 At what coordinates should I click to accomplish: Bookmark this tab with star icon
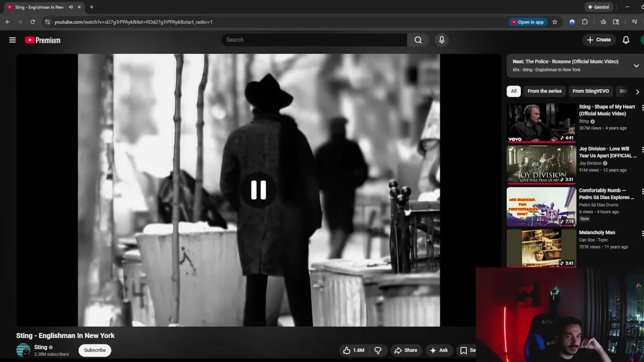[554, 22]
